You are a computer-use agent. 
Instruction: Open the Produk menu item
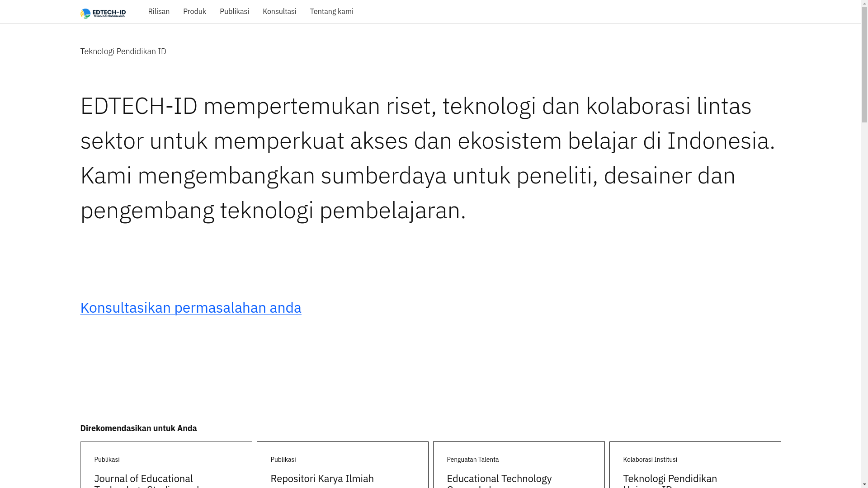tap(194, 12)
